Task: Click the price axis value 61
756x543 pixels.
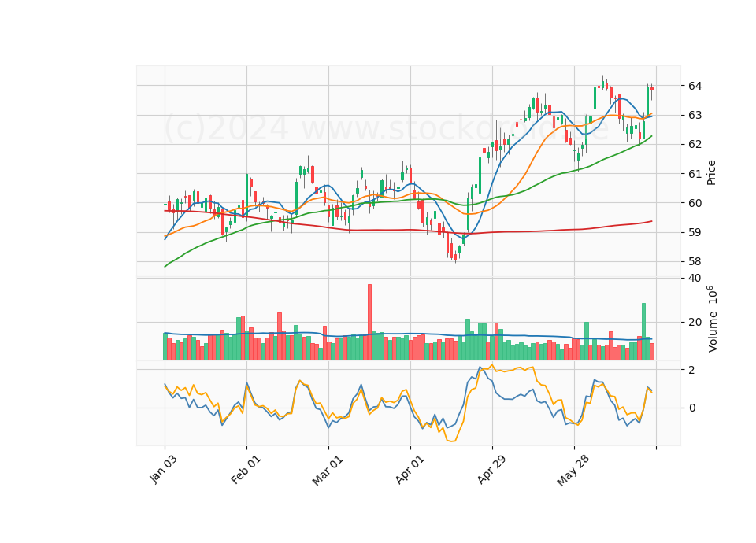Action: (x=695, y=173)
